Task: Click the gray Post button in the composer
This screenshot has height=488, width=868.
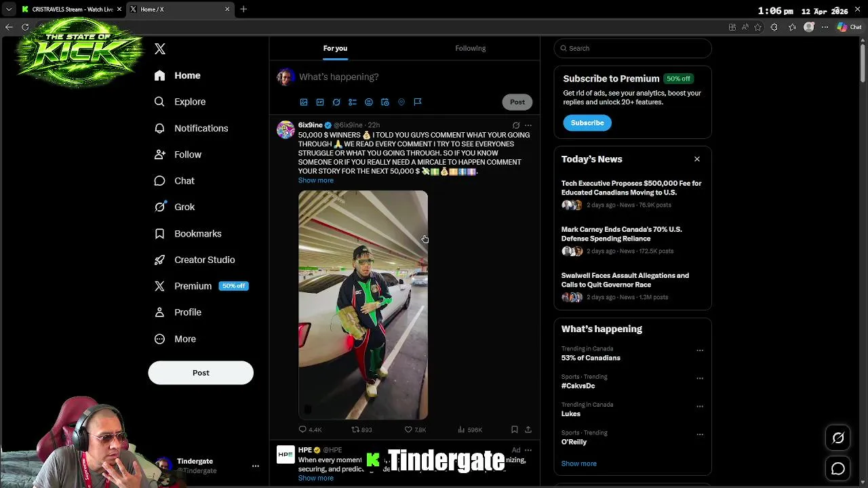Action: [517, 102]
